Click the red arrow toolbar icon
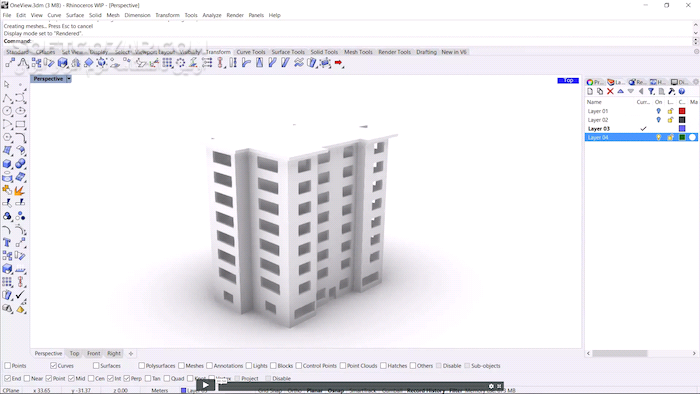Screen dimensions: 700x394 pos(338,63)
